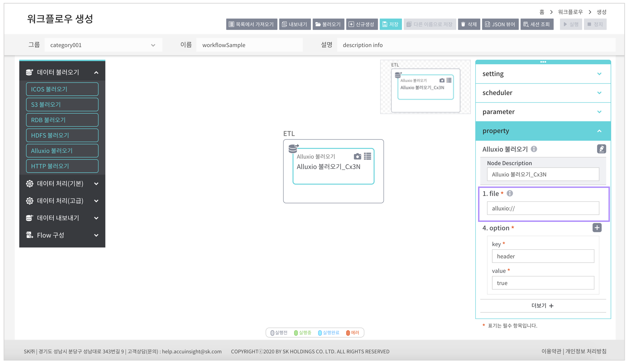630x364 pixels.
Task: Open the JSON 뷰어 viewer
Action: coord(500,24)
